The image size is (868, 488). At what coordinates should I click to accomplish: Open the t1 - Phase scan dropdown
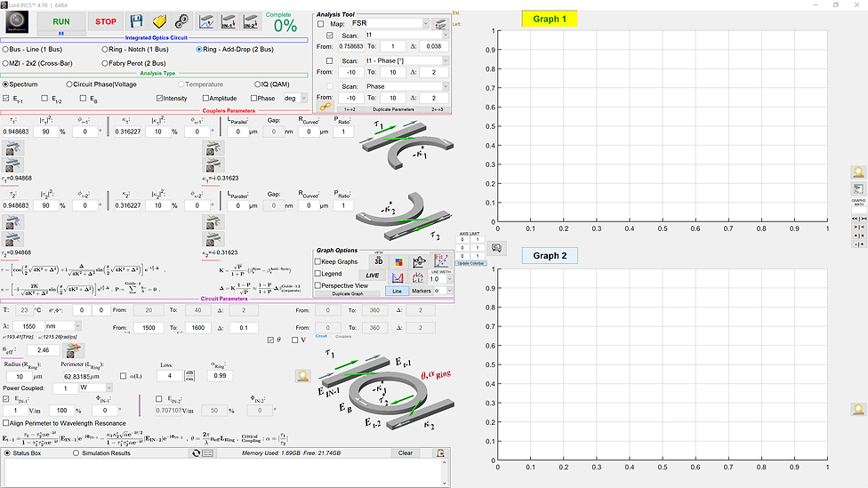[445, 60]
